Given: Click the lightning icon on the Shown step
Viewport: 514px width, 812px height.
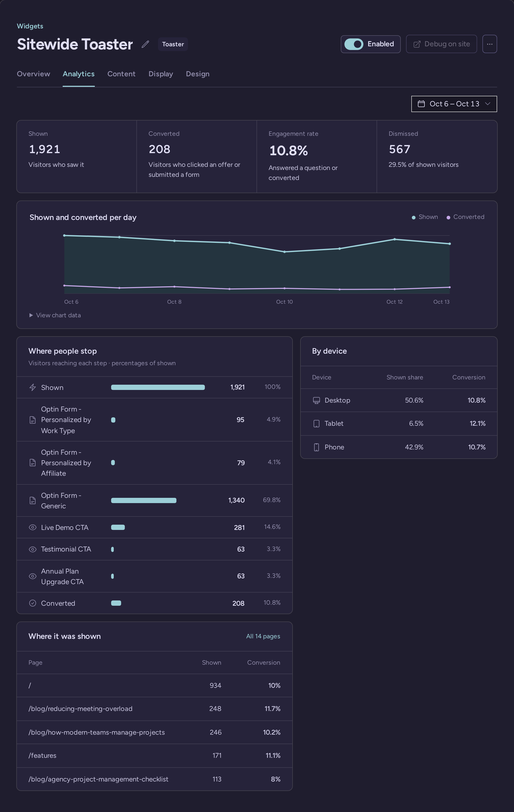Looking at the screenshot, I should pos(32,388).
